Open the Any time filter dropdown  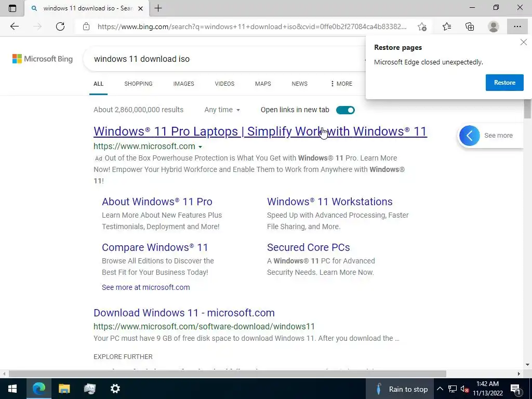222,110
